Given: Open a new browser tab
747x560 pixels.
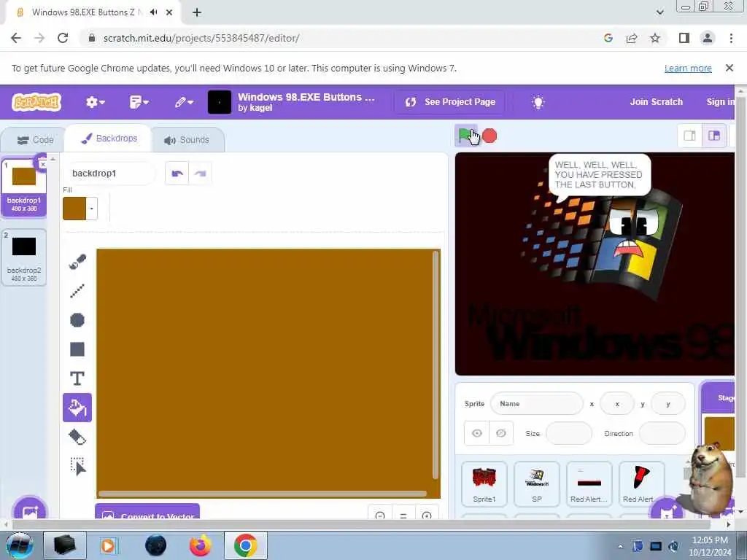Looking at the screenshot, I should coord(197,12).
